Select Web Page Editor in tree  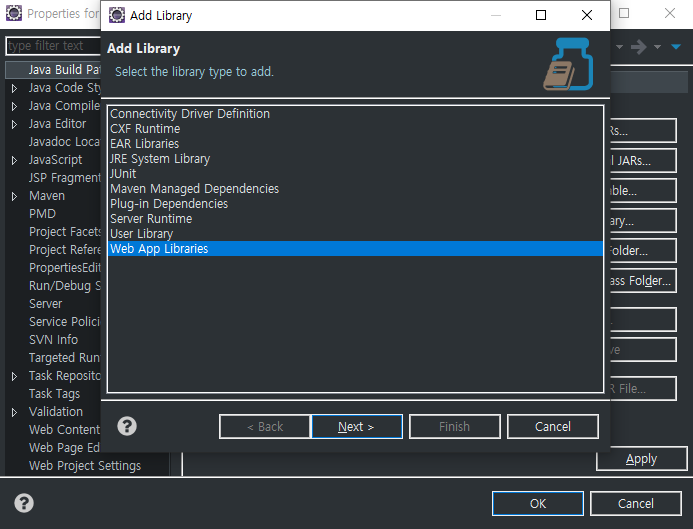click(65, 448)
